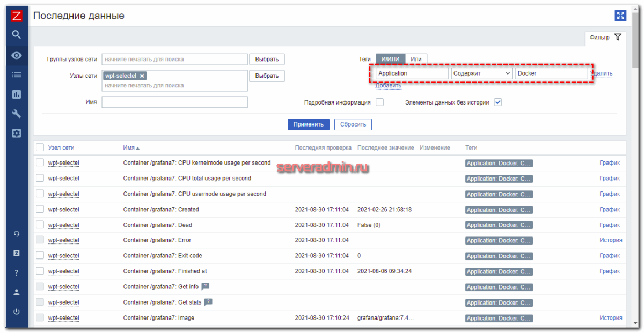Select the Monitoring eye icon in sidebar

coord(16,55)
